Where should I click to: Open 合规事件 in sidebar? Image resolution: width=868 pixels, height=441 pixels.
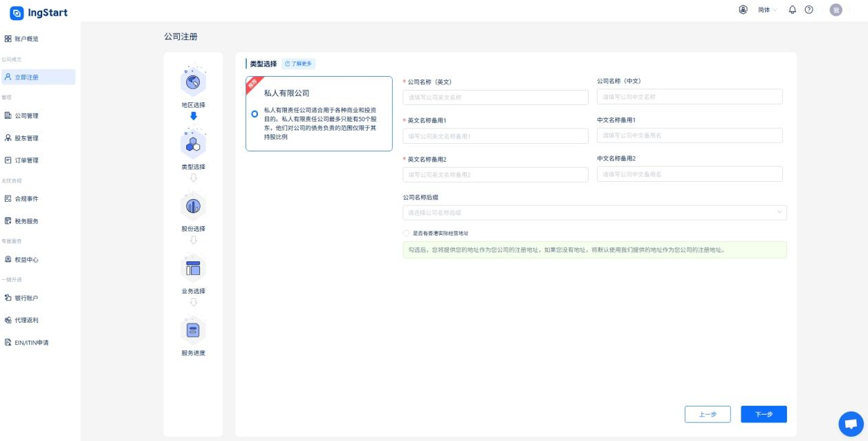pos(38,198)
